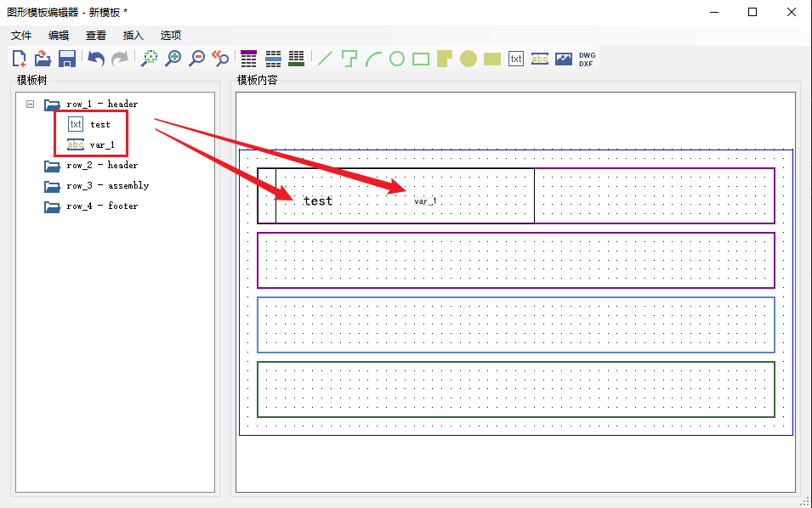Insert a header row (purple table icon)
The width and height of the screenshot is (812, 508).
(248, 59)
